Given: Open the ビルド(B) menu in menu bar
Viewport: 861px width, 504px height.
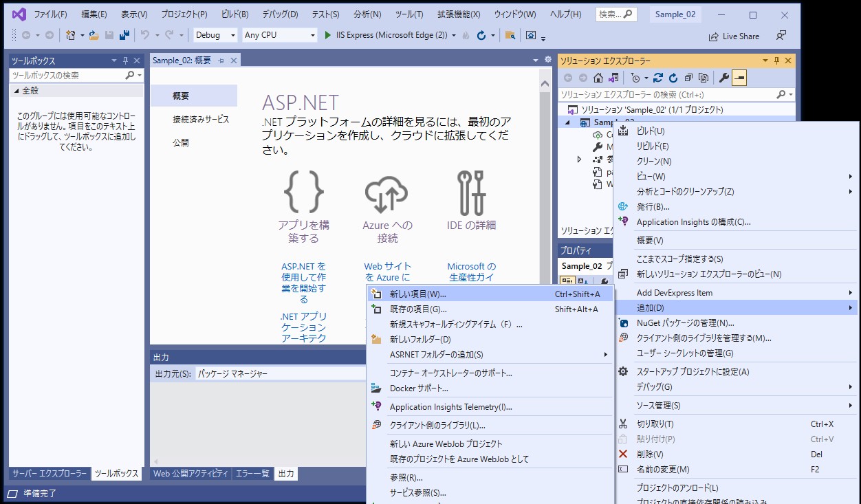Looking at the screenshot, I should (x=235, y=14).
